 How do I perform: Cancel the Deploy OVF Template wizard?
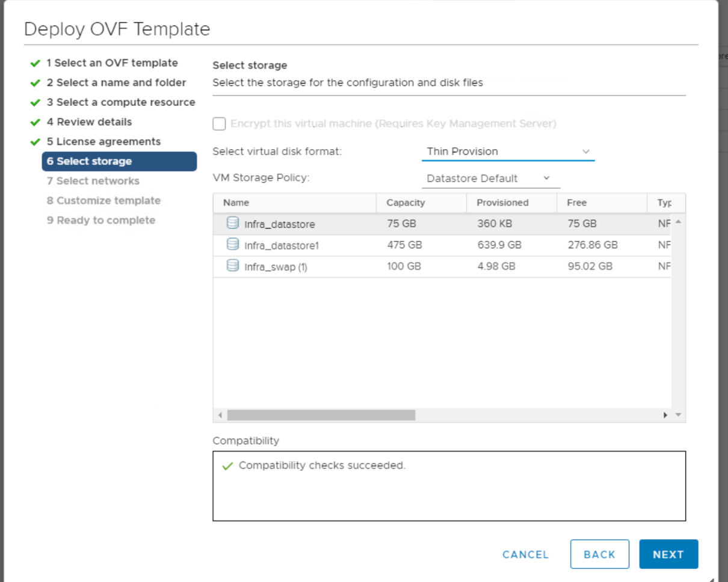(525, 554)
